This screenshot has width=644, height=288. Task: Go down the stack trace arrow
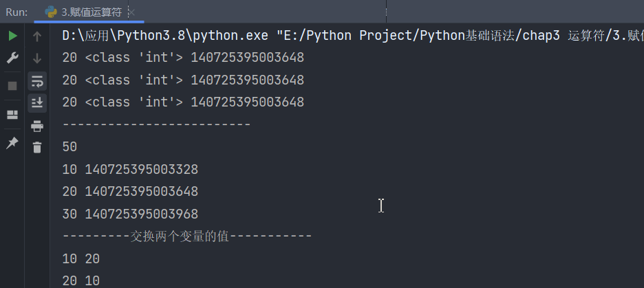(37, 58)
